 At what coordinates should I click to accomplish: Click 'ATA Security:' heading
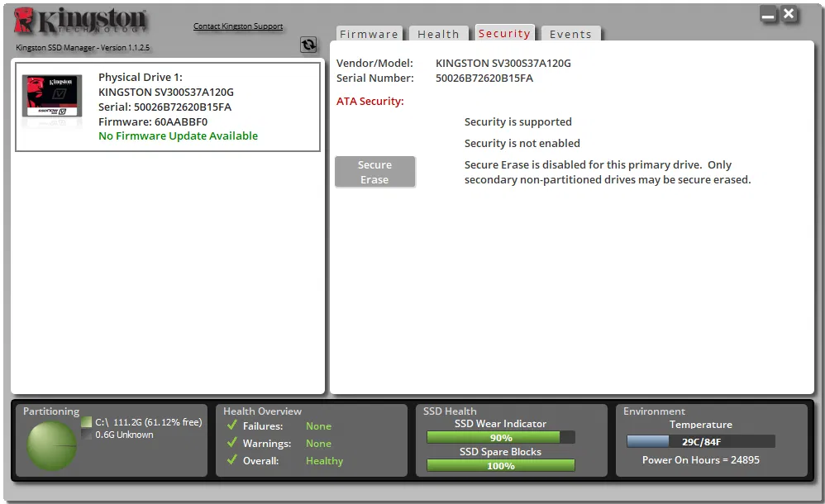coord(370,101)
